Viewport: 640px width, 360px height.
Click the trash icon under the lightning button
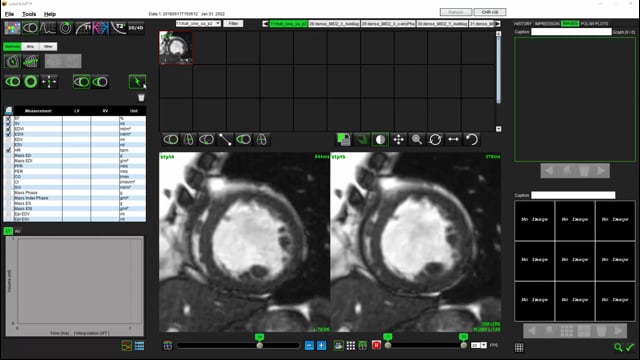click(141, 98)
